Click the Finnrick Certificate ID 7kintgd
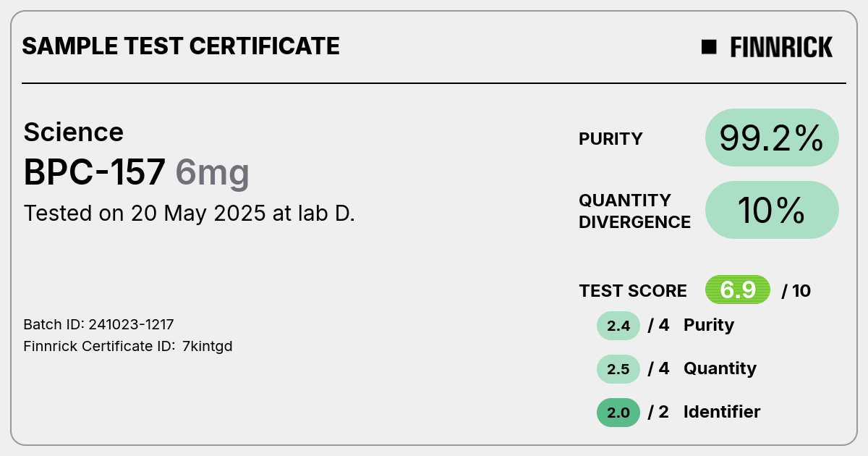Image resolution: width=868 pixels, height=456 pixels. pyautogui.click(x=128, y=346)
